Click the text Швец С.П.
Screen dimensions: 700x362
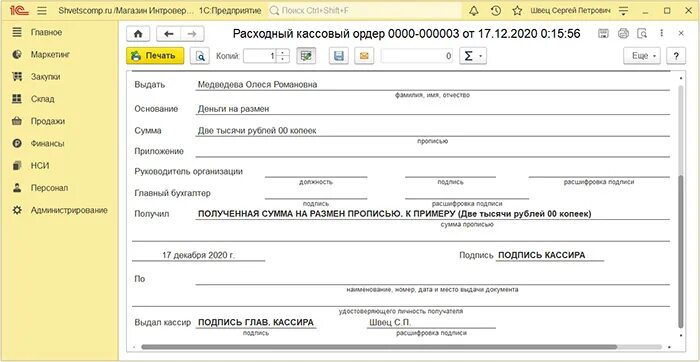[390, 323]
